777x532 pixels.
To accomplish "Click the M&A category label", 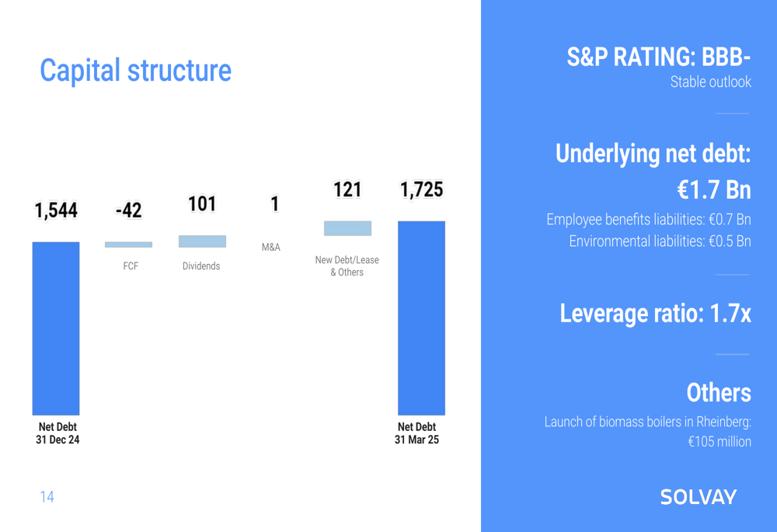I will [x=271, y=247].
